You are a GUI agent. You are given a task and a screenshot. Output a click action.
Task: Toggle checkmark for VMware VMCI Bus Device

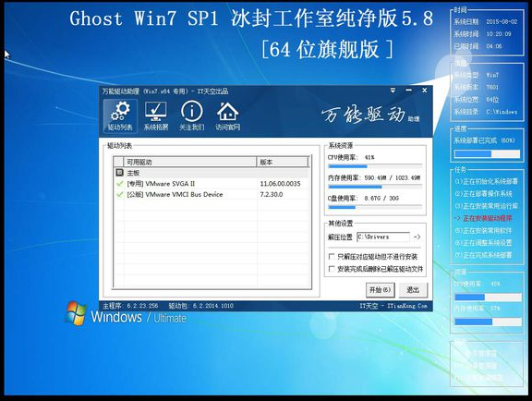click(119, 195)
